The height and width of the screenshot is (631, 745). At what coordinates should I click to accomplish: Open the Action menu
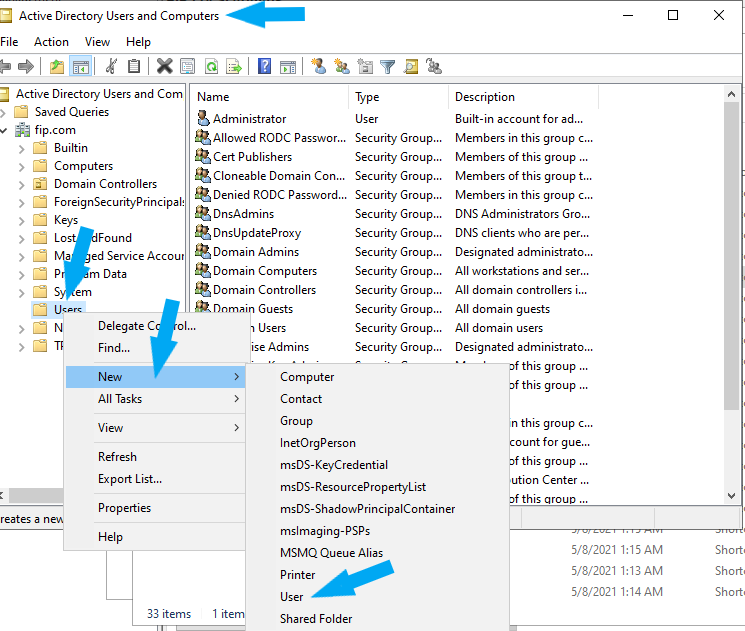[51, 42]
